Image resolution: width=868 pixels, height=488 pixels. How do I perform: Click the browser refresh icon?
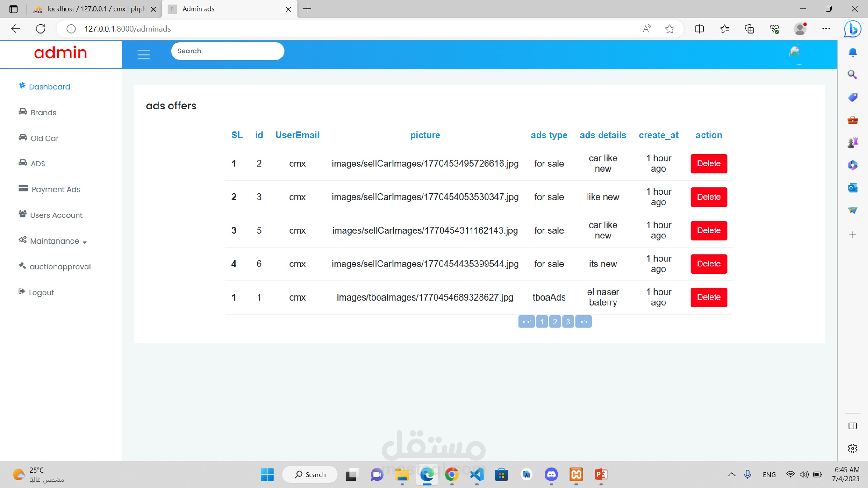click(x=41, y=29)
